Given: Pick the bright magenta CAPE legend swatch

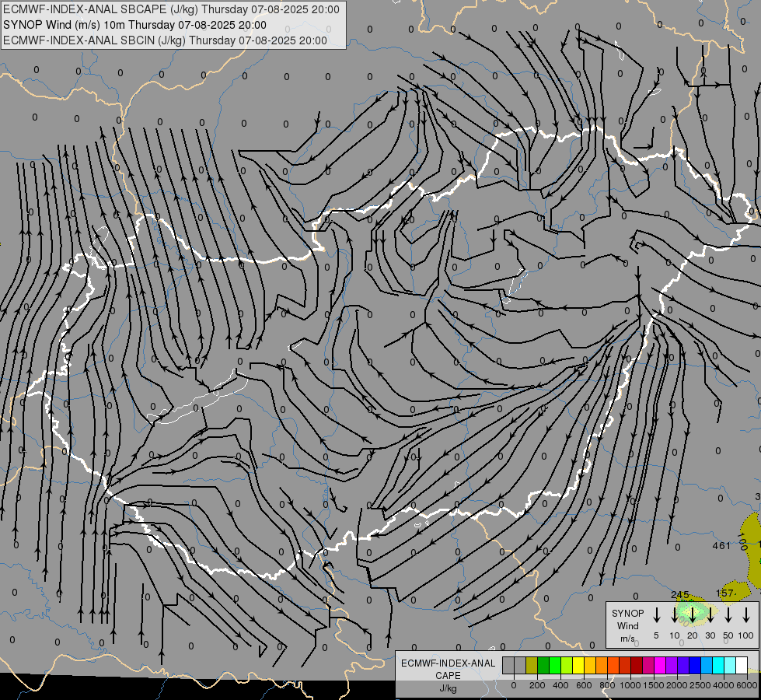Looking at the screenshot, I should pyautogui.click(x=660, y=665).
